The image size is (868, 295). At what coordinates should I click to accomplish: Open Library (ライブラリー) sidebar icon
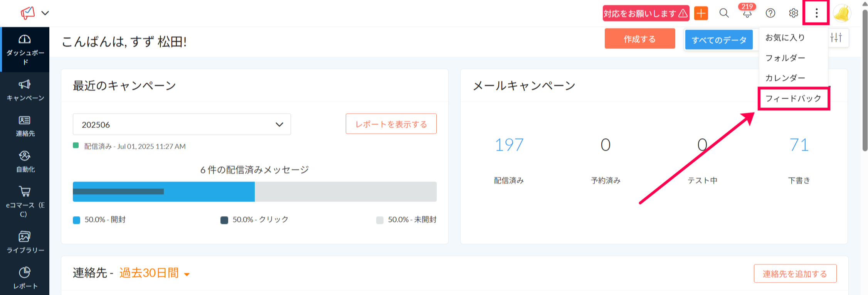[x=25, y=236]
